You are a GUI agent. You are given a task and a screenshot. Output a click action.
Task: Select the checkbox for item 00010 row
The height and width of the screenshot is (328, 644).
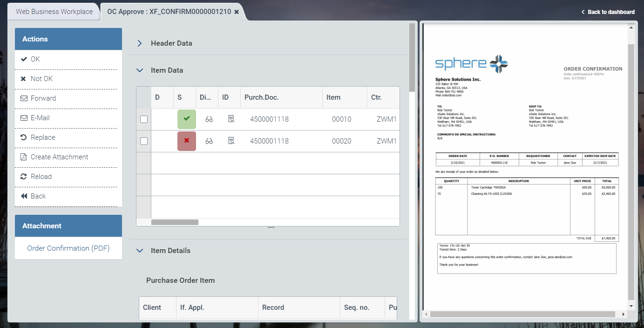point(144,119)
